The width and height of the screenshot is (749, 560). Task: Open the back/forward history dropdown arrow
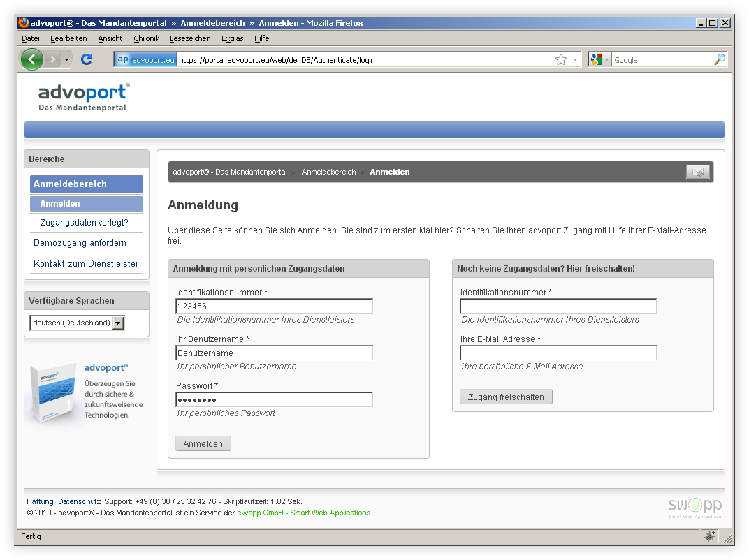point(66,59)
